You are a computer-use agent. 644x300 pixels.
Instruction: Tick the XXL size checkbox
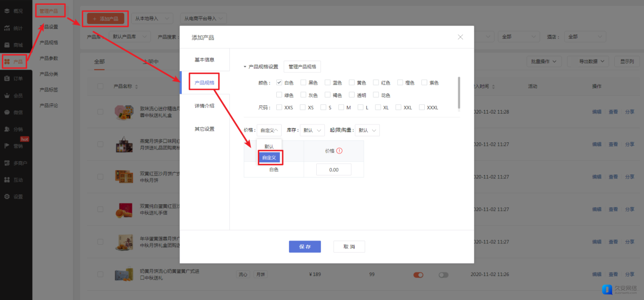[399, 107]
